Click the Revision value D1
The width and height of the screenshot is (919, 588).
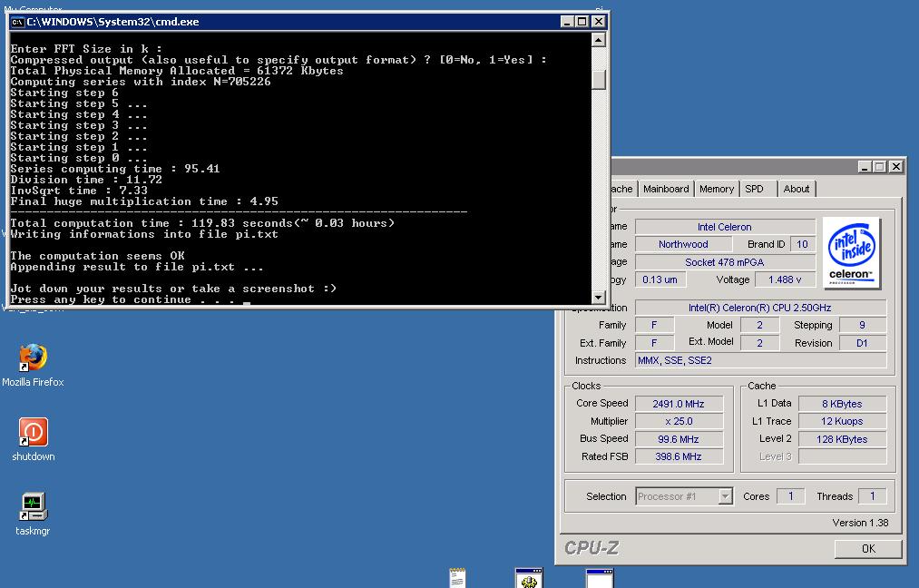[862, 343]
